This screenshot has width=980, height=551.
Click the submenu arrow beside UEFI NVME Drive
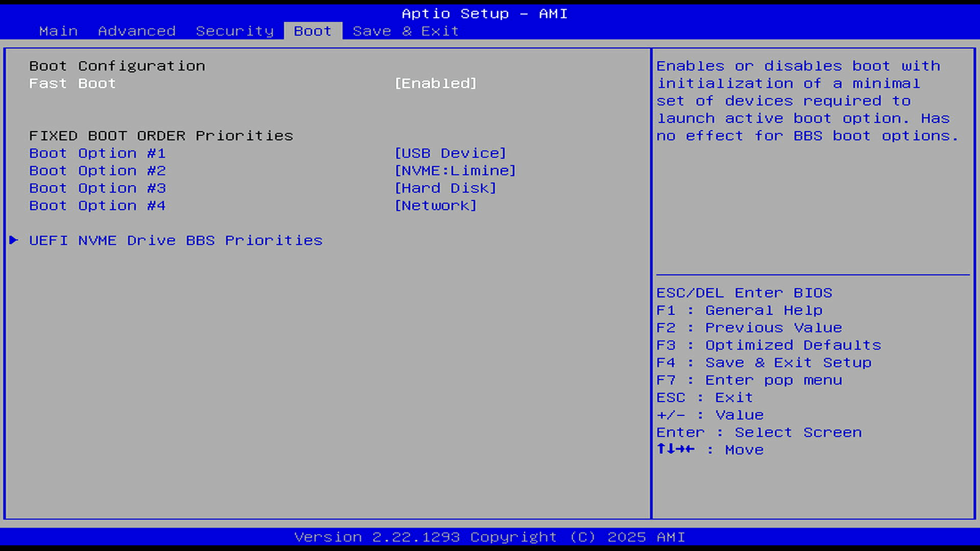click(14, 240)
